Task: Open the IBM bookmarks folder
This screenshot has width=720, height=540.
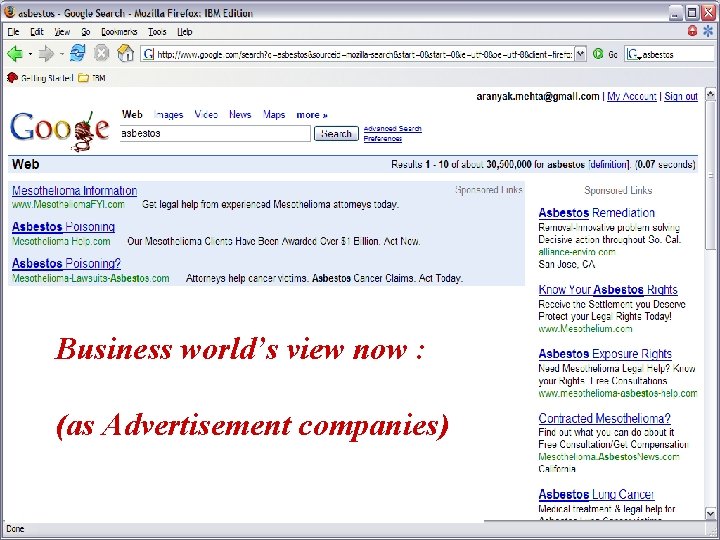Action: coord(91,78)
